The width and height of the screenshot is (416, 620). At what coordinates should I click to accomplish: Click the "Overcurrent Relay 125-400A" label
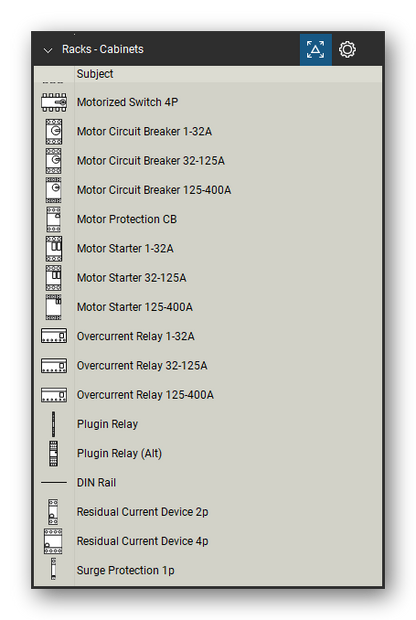pos(145,395)
